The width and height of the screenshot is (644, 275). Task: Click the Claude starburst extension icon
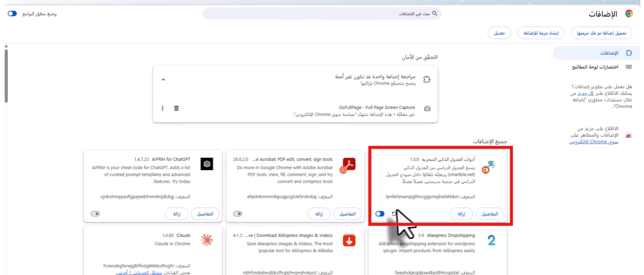pyautogui.click(x=207, y=240)
